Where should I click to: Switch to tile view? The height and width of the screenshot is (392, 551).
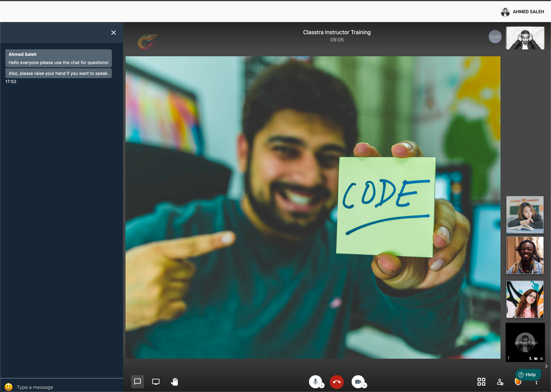(481, 382)
